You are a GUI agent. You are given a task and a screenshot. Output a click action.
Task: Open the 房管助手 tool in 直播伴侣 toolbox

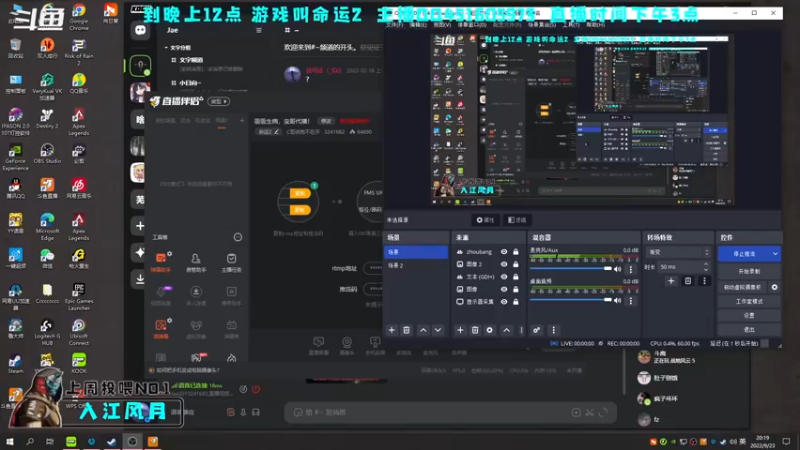196,262
